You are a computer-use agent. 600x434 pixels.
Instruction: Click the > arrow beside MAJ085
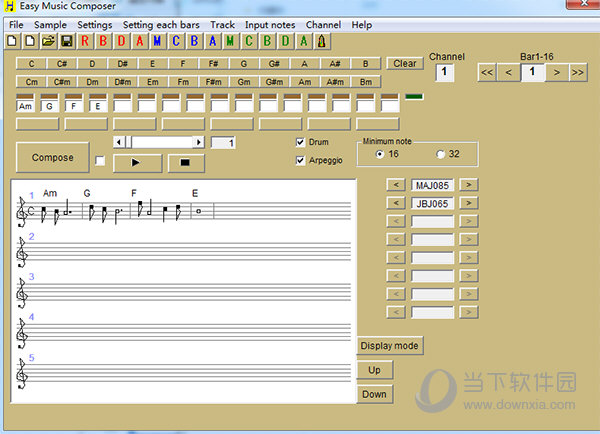[x=469, y=185]
